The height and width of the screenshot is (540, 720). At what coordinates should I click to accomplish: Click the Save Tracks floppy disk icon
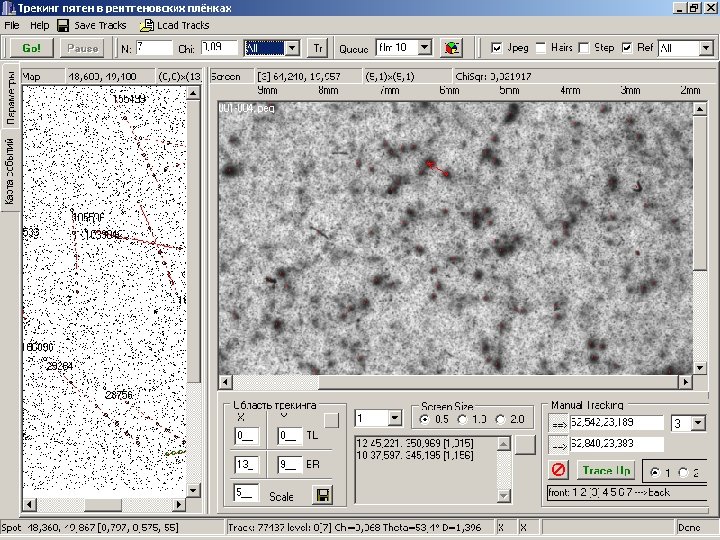pyautogui.click(x=63, y=25)
